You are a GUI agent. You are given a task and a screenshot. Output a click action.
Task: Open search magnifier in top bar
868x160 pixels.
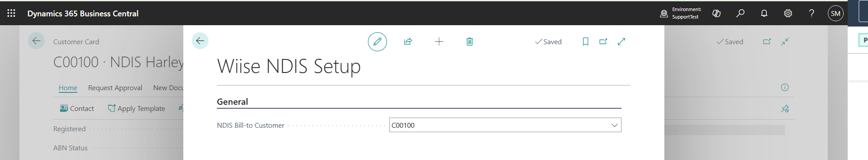[x=740, y=13]
